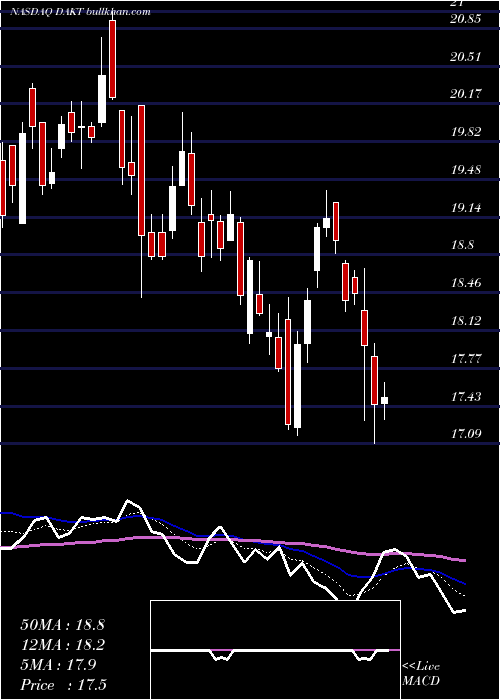
Task: Click the 19.14 price axis label
Action: 466,208
